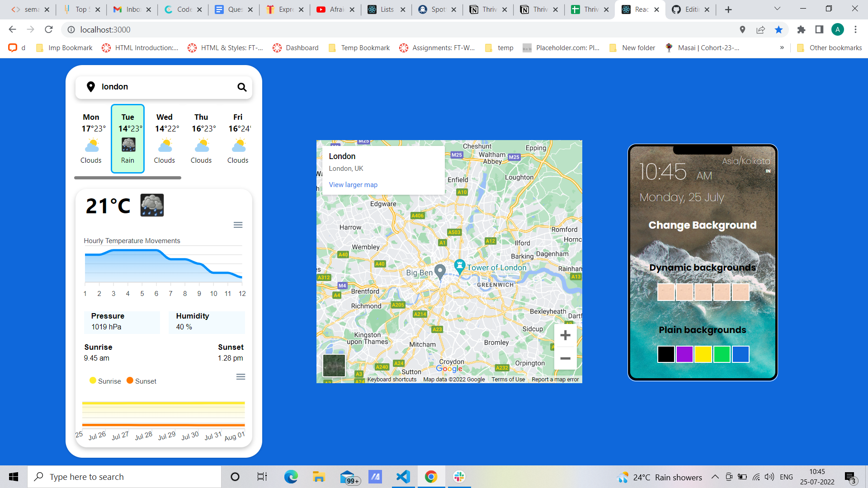Open the browser side panel icon
Image resolution: width=868 pixels, height=488 pixels.
pos(819,30)
